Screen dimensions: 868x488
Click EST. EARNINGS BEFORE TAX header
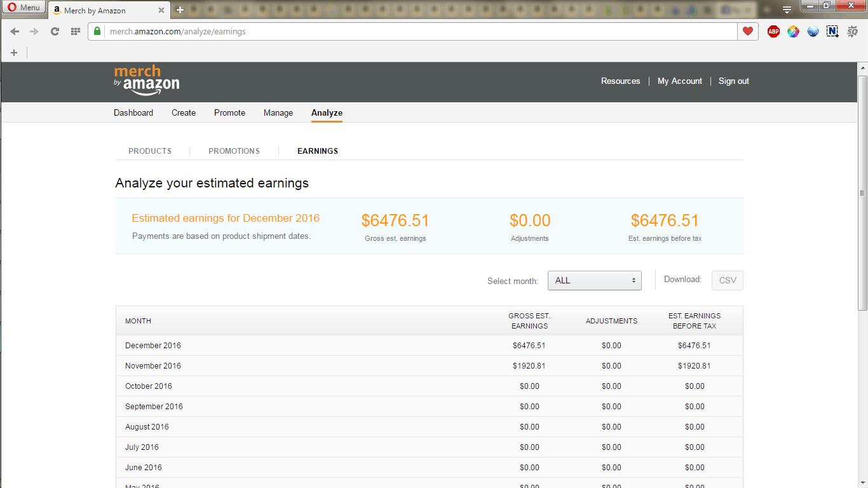[x=695, y=321]
